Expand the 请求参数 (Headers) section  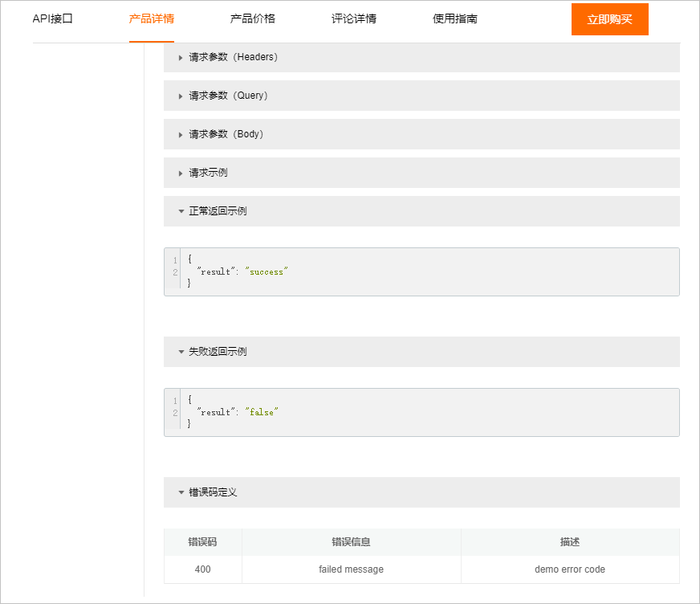(x=421, y=57)
